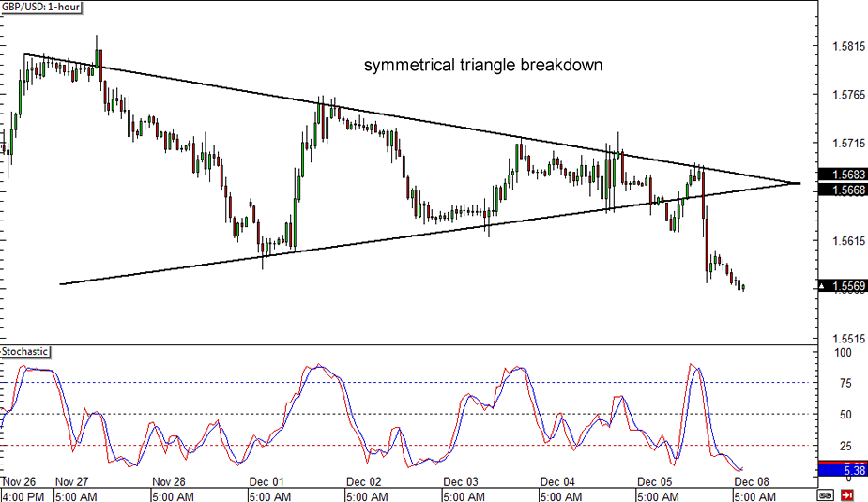This screenshot has width=868, height=502.
Task: Click the Nov 28 date label
Action: pyautogui.click(x=169, y=481)
